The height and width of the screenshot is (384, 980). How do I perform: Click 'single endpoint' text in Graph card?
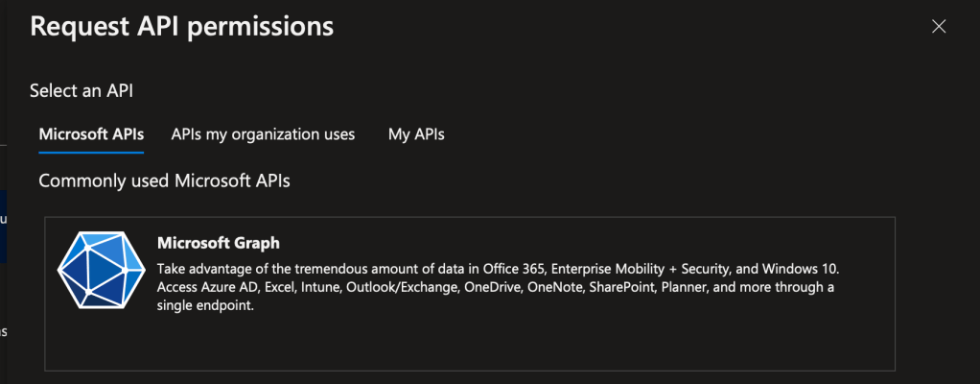[x=204, y=306]
